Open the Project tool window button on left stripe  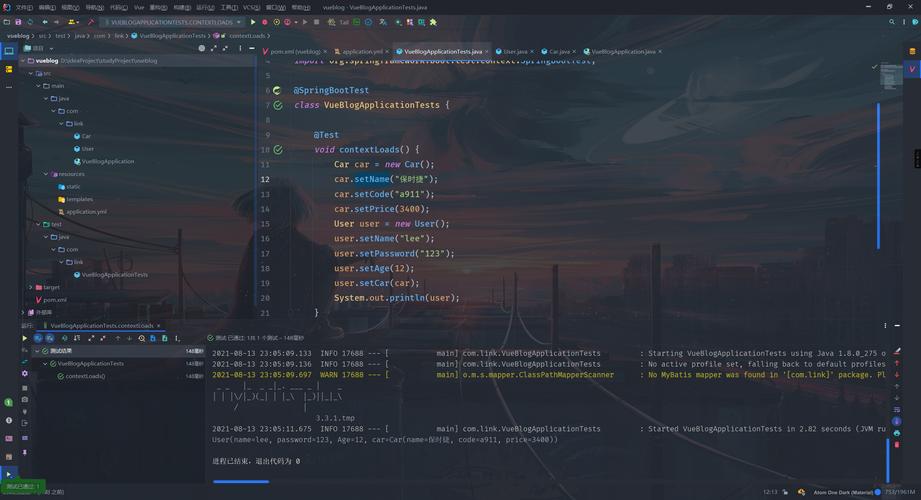(x=9, y=52)
